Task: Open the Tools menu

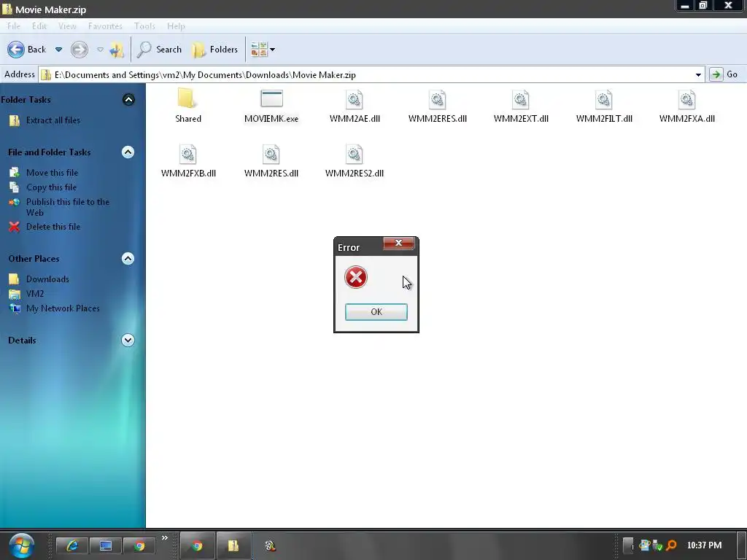Action: [x=144, y=26]
